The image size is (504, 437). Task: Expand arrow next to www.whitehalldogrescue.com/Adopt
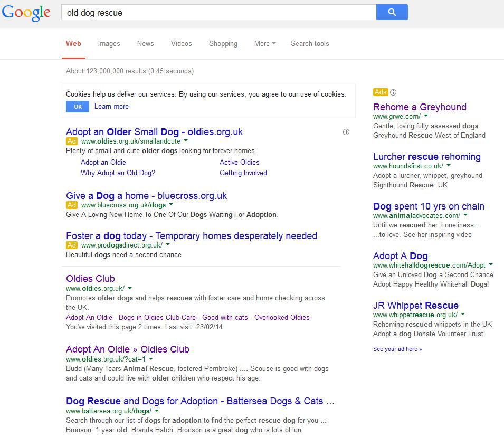pos(491,264)
